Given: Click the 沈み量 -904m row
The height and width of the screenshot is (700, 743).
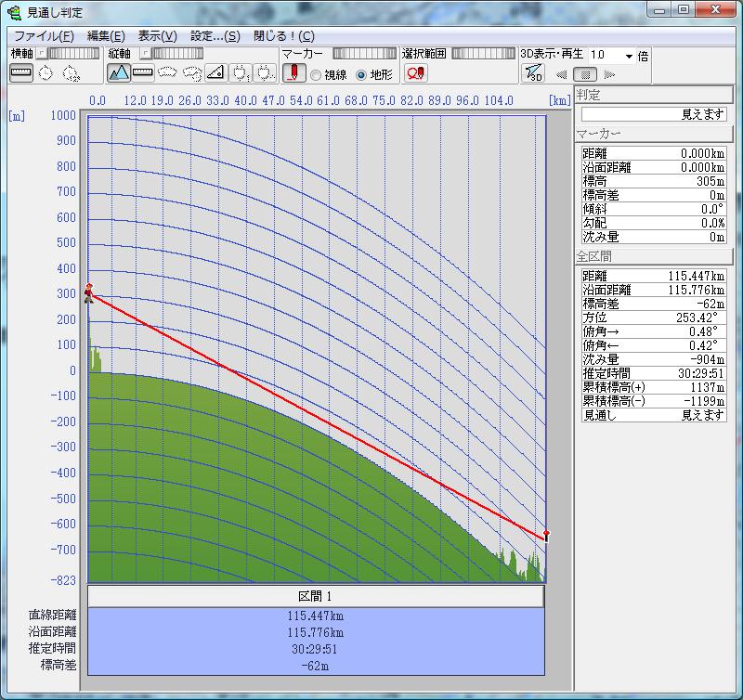Looking at the screenshot, I should coord(654,359).
